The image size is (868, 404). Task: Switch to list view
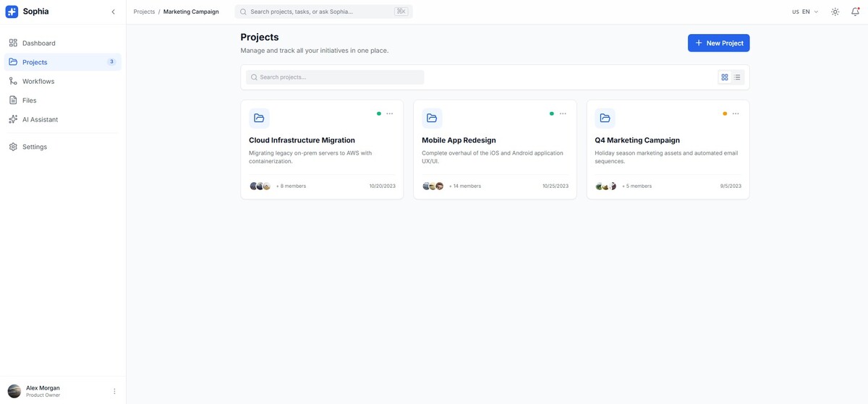coord(737,77)
